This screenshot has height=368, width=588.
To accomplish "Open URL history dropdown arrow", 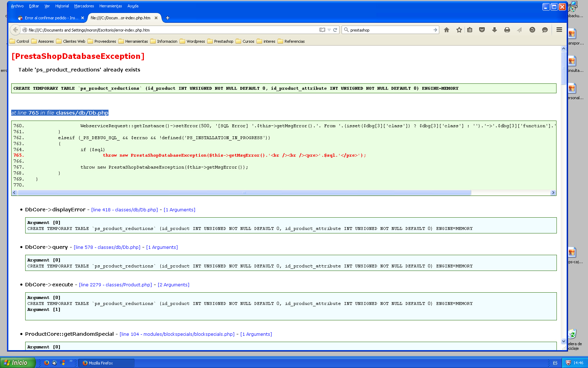I will 329,30.
